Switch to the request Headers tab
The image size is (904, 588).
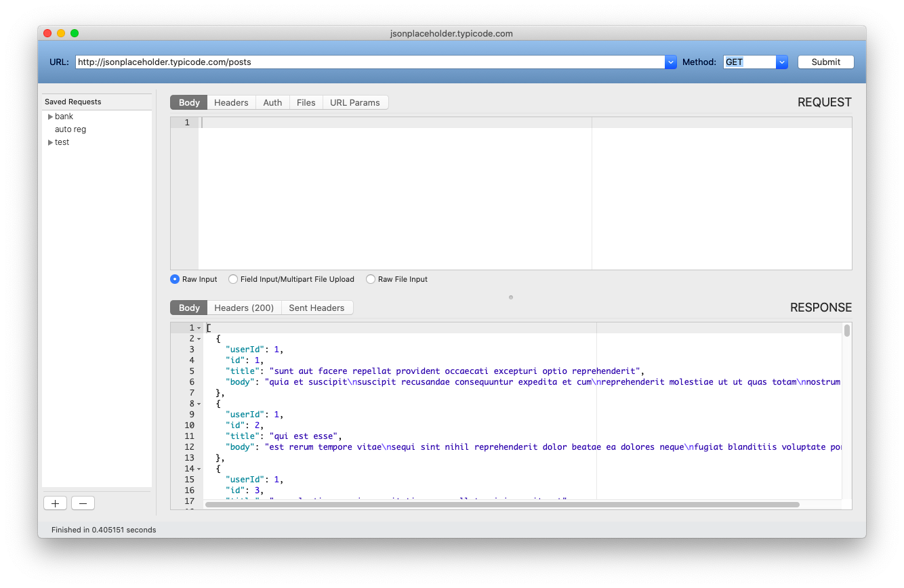pos(231,102)
